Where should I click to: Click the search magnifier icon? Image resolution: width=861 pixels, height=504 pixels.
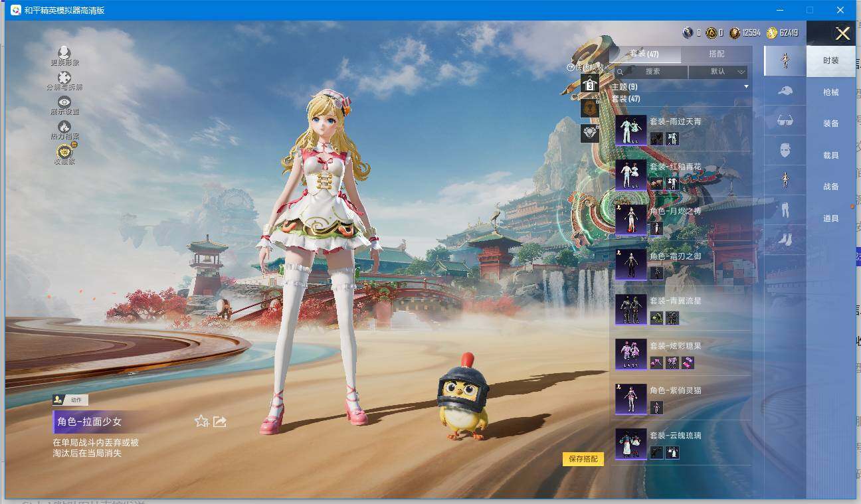620,72
